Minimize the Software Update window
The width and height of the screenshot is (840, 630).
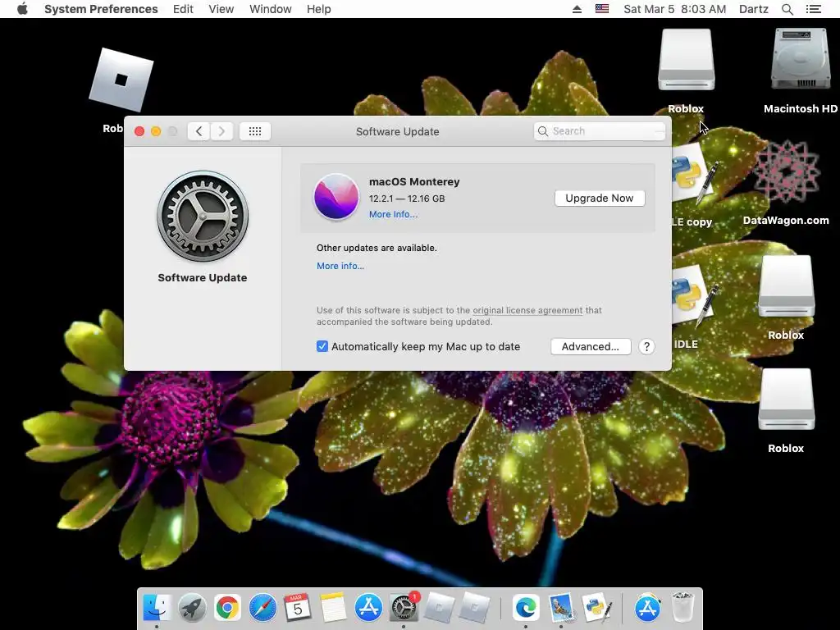156,131
